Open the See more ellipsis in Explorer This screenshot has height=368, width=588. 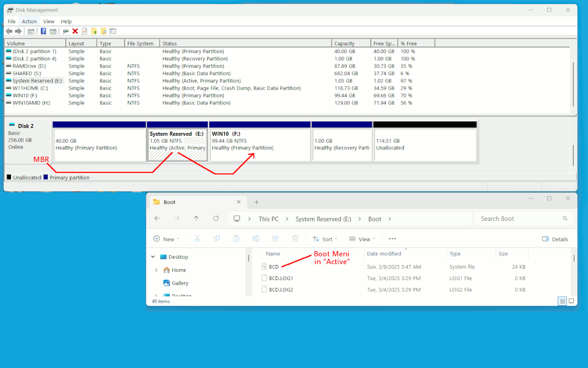pos(392,239)
